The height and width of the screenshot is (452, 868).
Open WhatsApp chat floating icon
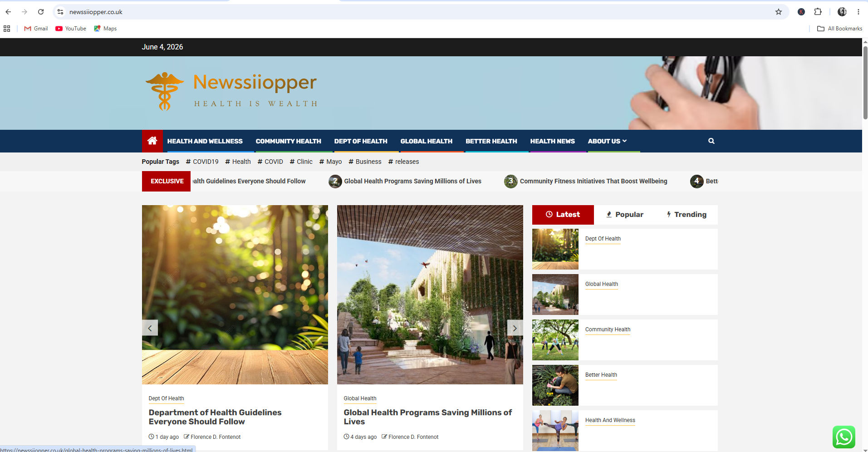coord(844,437)
